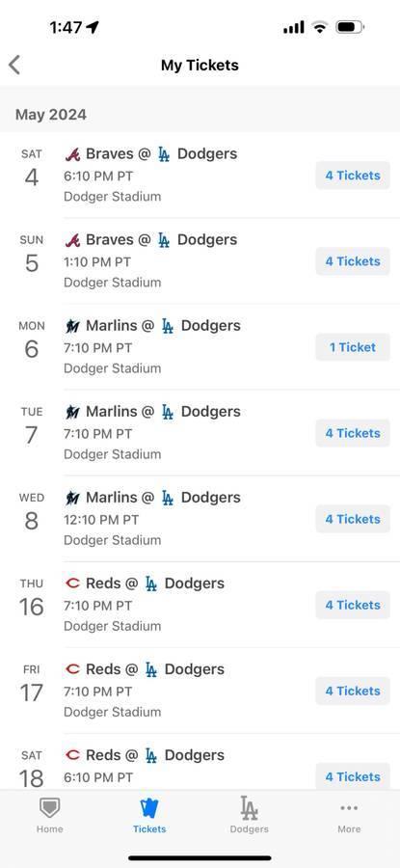The height and width of the screenshot is (868, 400).
Task: Tap the Dodgers logo on Sunday May 5
Action: pyautogui.click(x=164, y=240)
